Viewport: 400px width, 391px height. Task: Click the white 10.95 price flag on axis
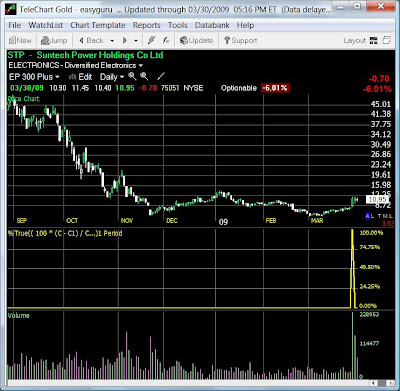tap(377, 200)
